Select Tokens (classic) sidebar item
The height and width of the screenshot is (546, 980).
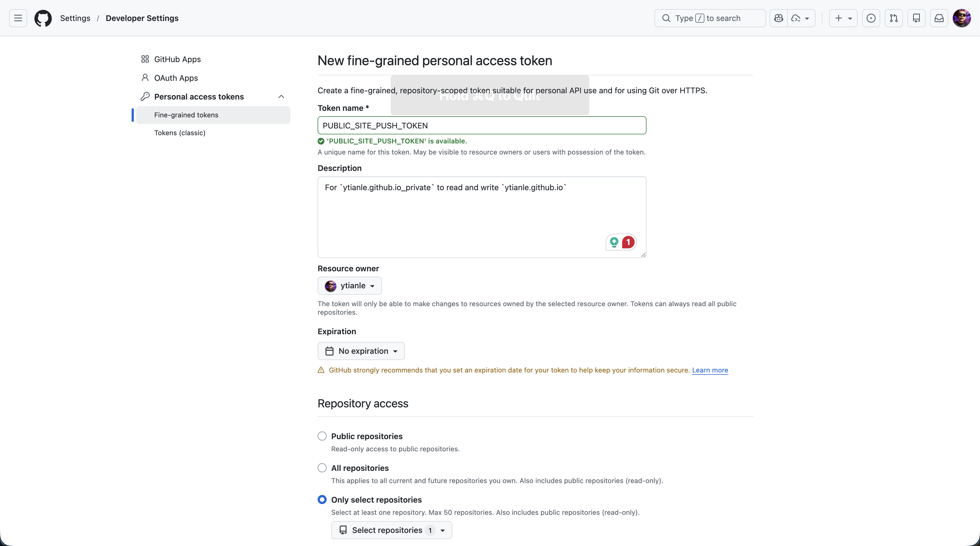[x=213, y=133]
